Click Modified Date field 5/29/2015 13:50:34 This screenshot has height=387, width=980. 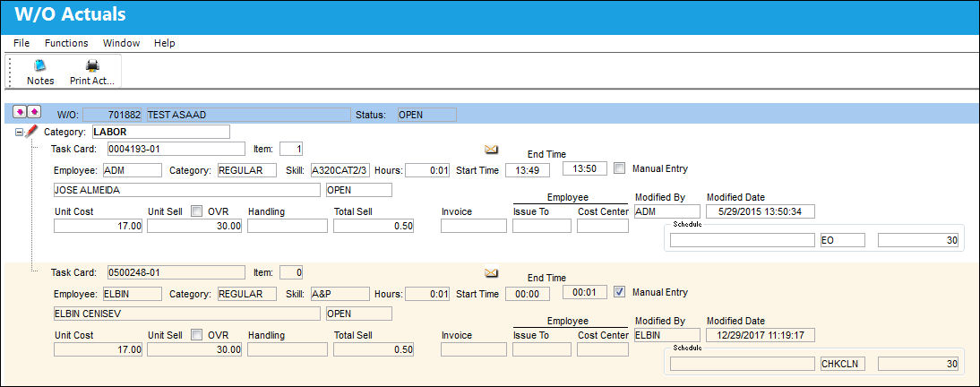(x=761, y=212)
